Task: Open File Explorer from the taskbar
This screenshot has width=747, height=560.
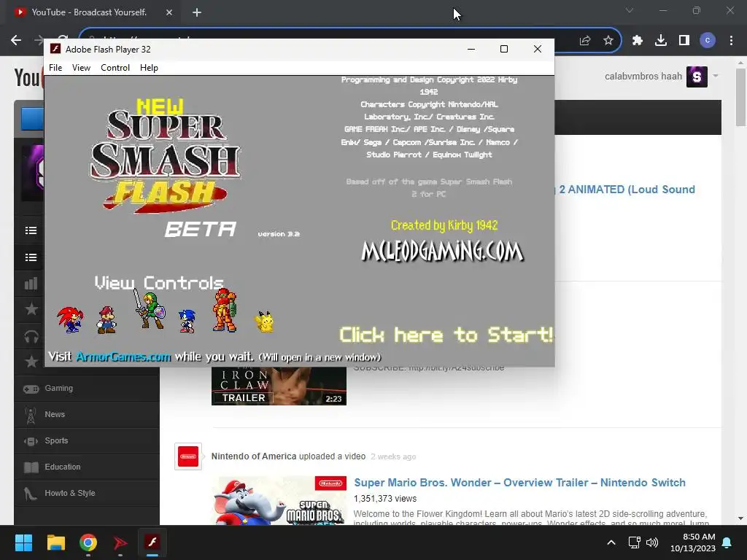Action: (x=55, y=542)
